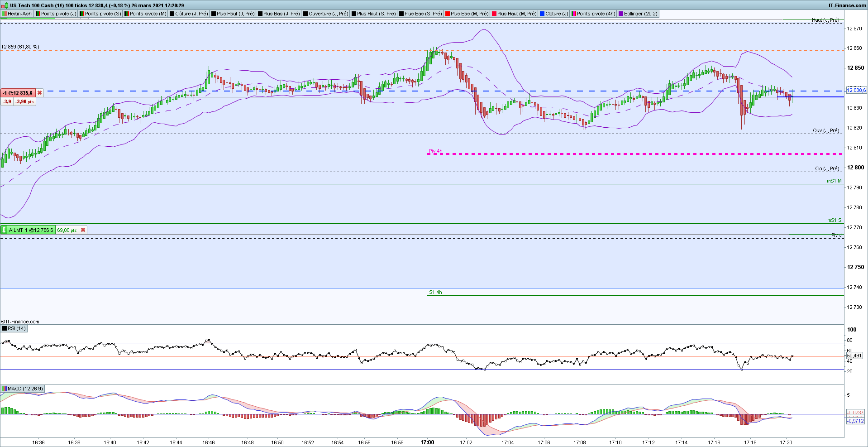Click the -1 @12 835,6 position label
Screen dimensions: 868x447
(18, 93)
